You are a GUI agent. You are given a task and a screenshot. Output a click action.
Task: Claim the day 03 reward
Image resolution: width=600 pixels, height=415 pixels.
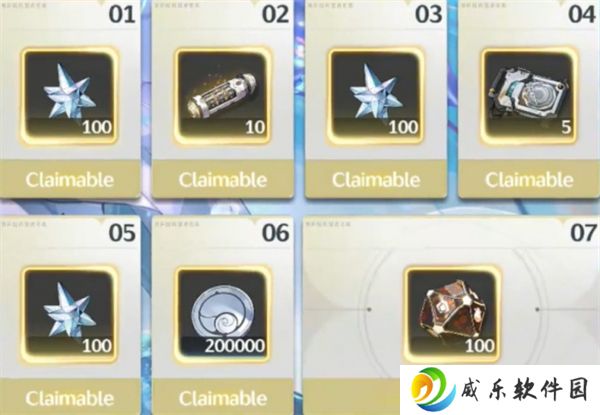pos(376,180)
